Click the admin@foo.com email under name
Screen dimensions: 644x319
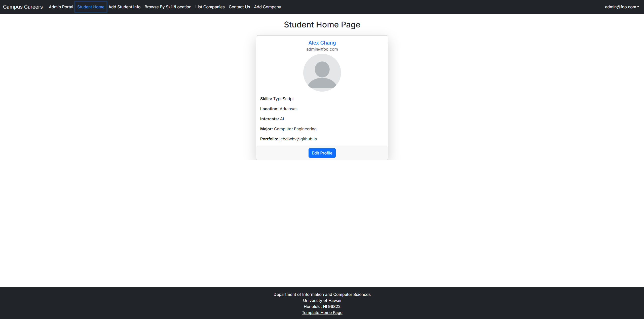coord(322,49)
